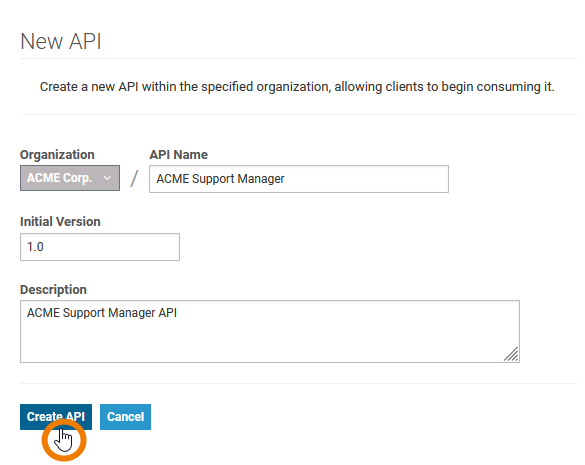Click into the Initial Version field
Viewport: 585px width, 465px height.
point(100,247)
